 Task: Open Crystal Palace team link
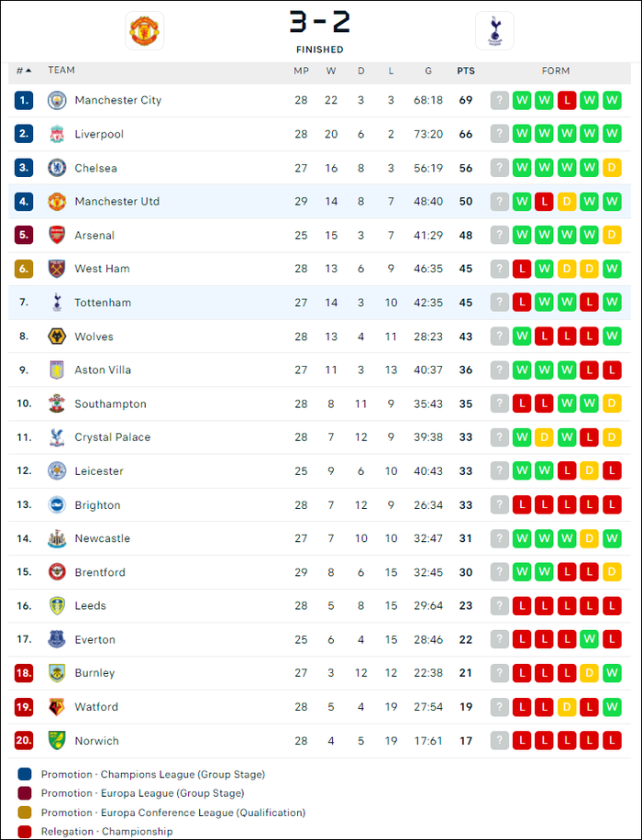(x=113, y=437)
